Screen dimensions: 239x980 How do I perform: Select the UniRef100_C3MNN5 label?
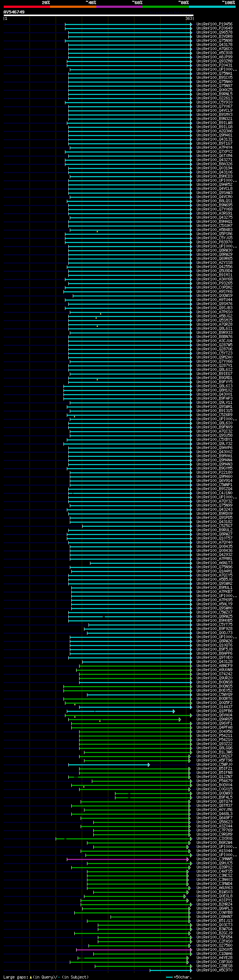[214, 859]
